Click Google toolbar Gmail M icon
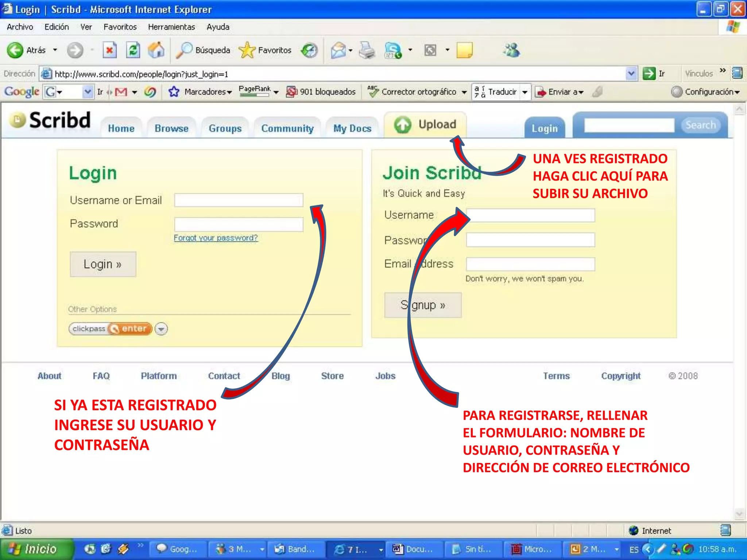747x560 pixels. (x=121, y=92)
